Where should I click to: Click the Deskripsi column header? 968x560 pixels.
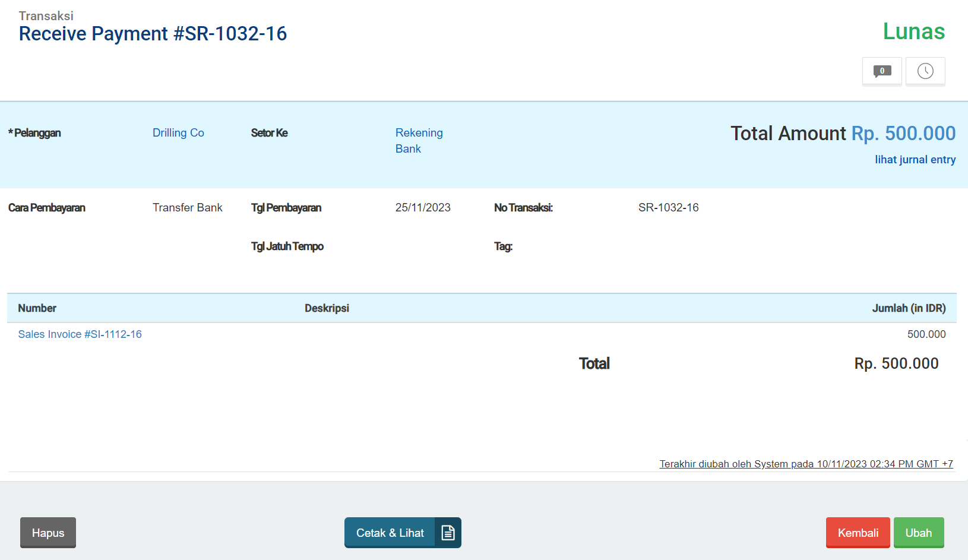(x=327, y=308)
